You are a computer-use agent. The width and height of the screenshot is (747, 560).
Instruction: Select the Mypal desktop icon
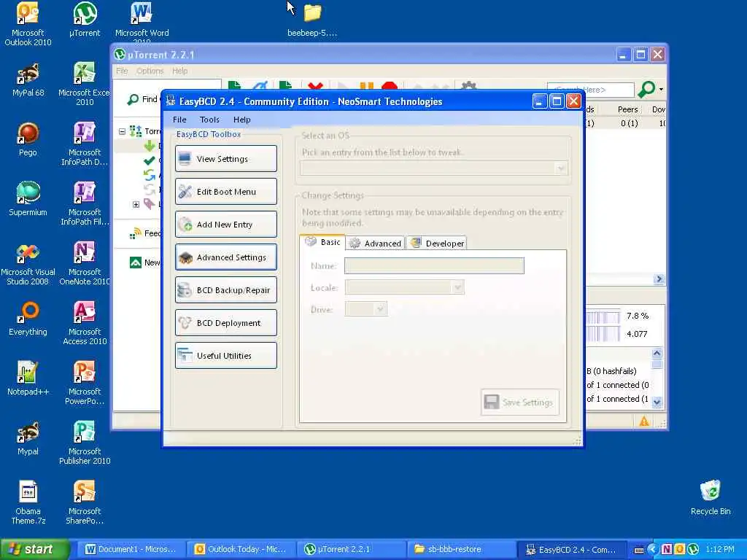(28, 438)
